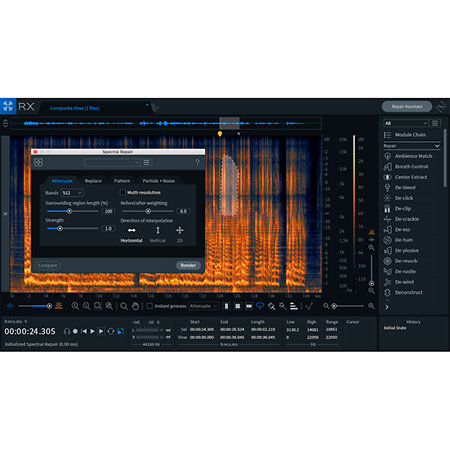Click the record button
Viewport: 450px width, 450px height.
click(75, 331)
